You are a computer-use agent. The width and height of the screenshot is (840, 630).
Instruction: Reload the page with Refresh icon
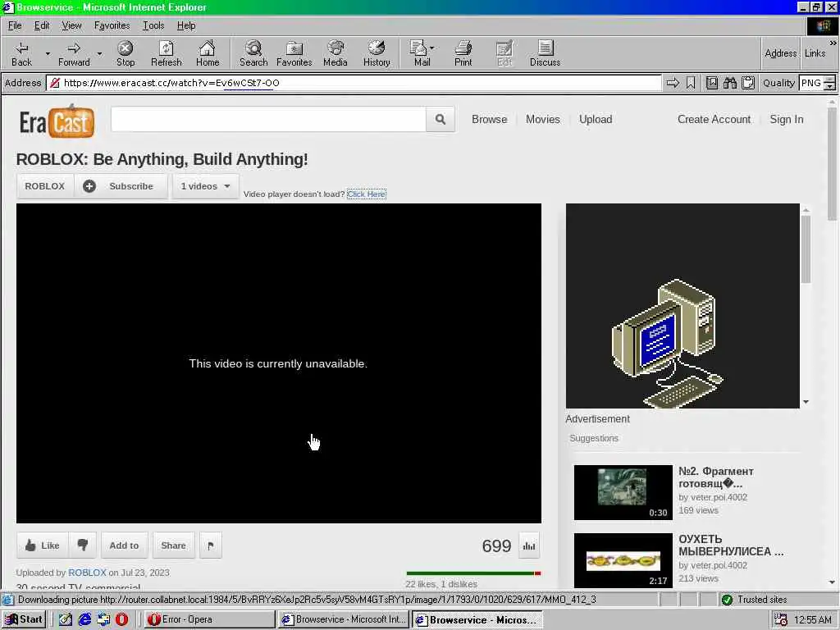pyautogui.click(x=166, y=53)
